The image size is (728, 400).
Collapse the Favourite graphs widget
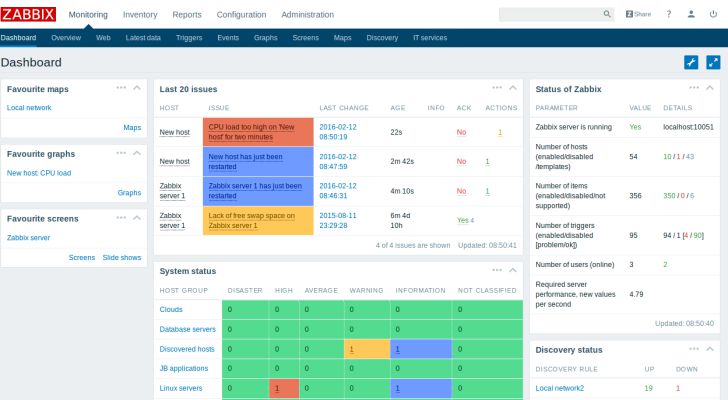pos(137,153)
